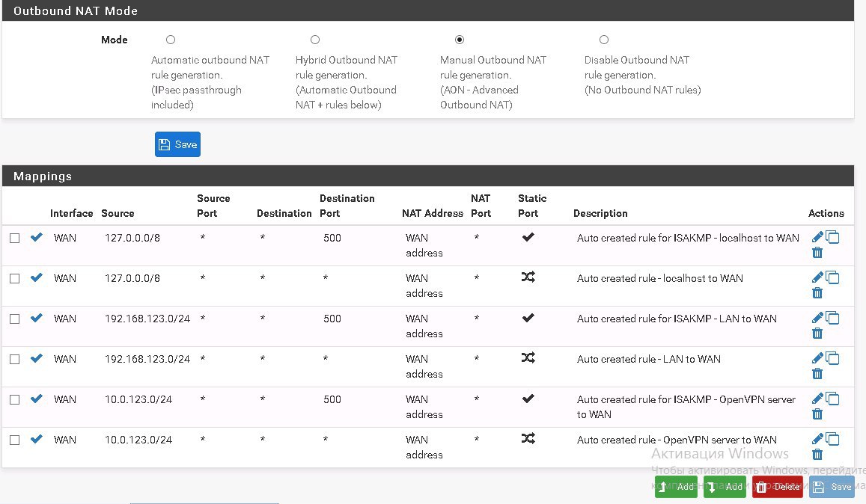This screenshot has width=866, height=504.
Task: Copy the ISAKMP LAN to WAN rule
Action: click(x=833, y=318)
